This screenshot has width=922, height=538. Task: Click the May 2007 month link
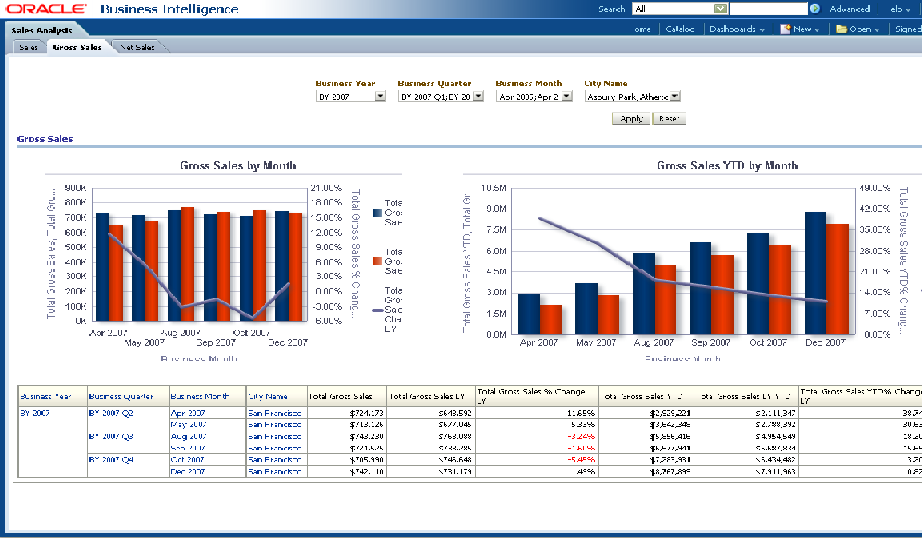(x=188, y=425)
